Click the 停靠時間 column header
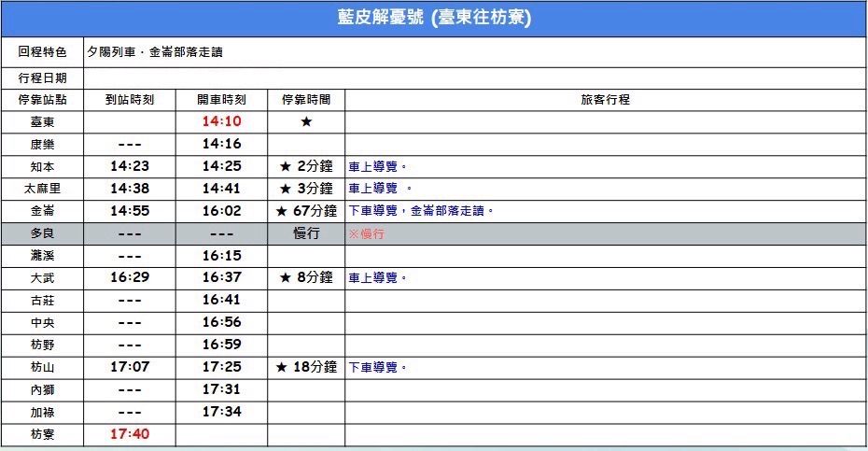Viewport: 868px width, 451px height. point(306,99)
